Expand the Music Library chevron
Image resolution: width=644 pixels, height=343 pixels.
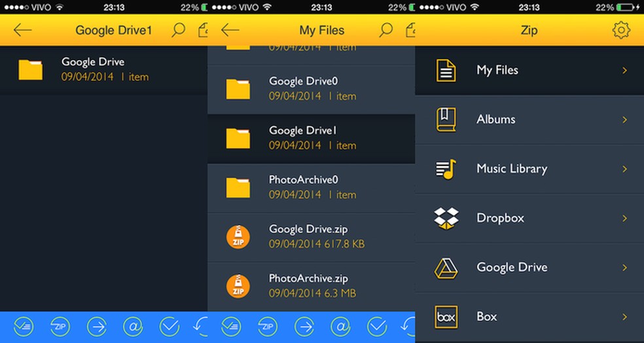click(x=625, y=169)
